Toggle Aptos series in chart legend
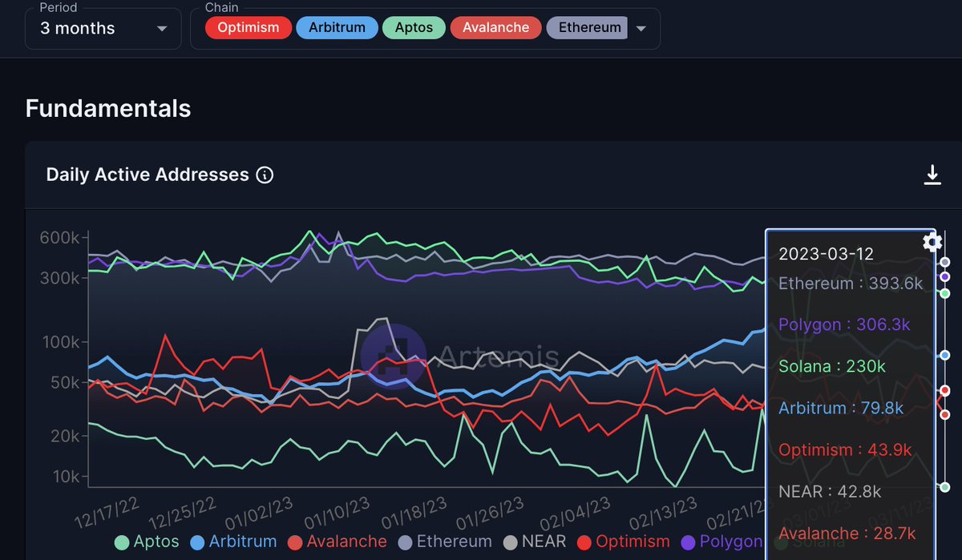The width and height of the screenshot is (962, 560). pyautogui.click(x=147, y=542)
